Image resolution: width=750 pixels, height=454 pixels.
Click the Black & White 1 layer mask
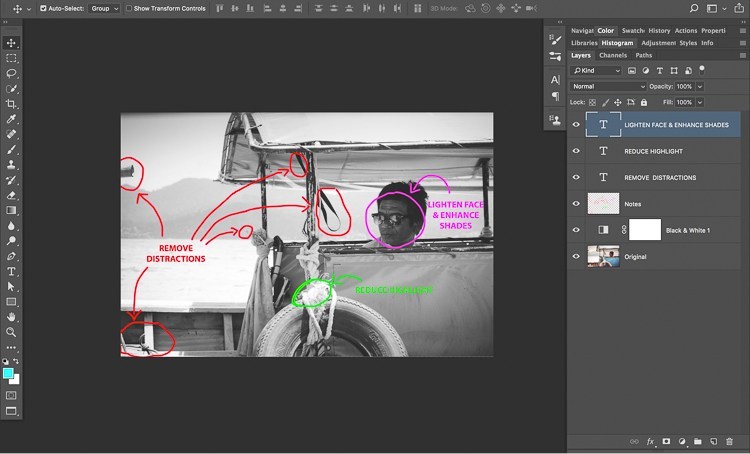(x=645, y=230)
